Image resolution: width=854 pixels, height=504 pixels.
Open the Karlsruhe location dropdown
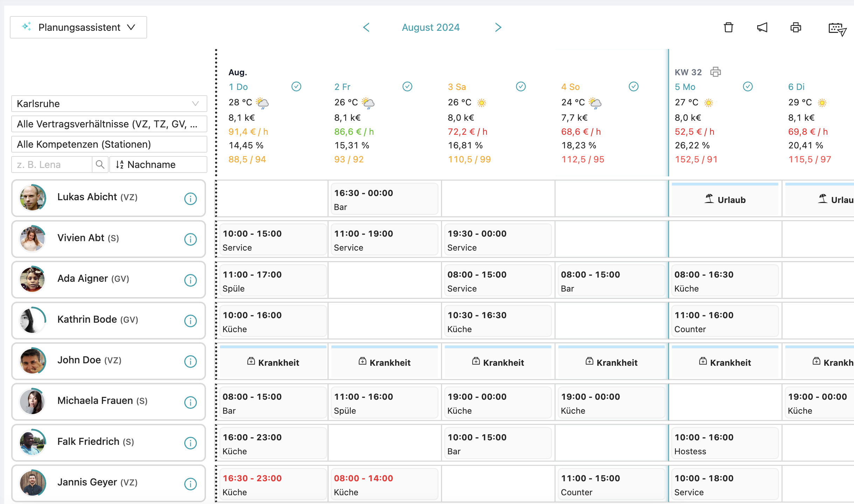tap(109, 104)
